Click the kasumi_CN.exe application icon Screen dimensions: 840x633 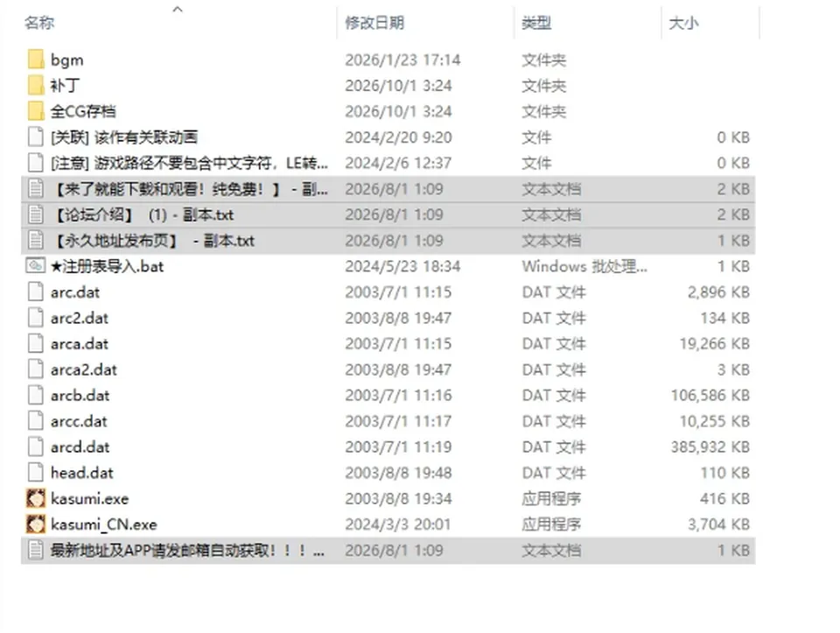pyautogui.click(x=36, y=524)
